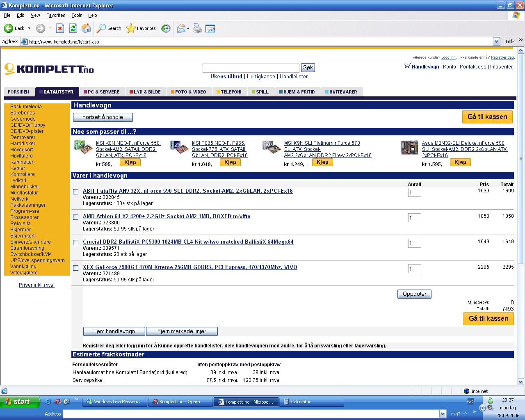Select checkbox for AMD Athlon 64 X2 4200+
Image resolution: width=525 pixels, height=420 pixels.
[75, 217]
